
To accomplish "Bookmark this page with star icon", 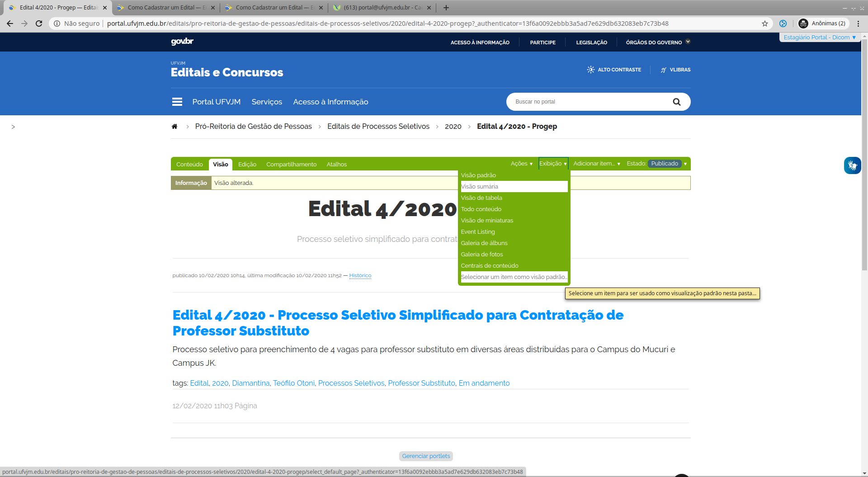I will pyautogui.click(x=764, y=24).
